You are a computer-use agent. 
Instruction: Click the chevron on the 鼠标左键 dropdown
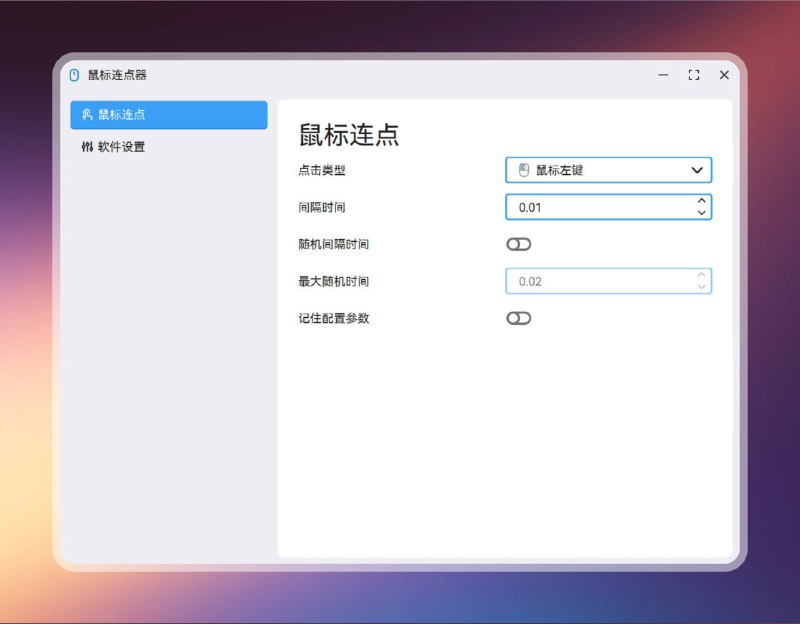tap(696, 170)
